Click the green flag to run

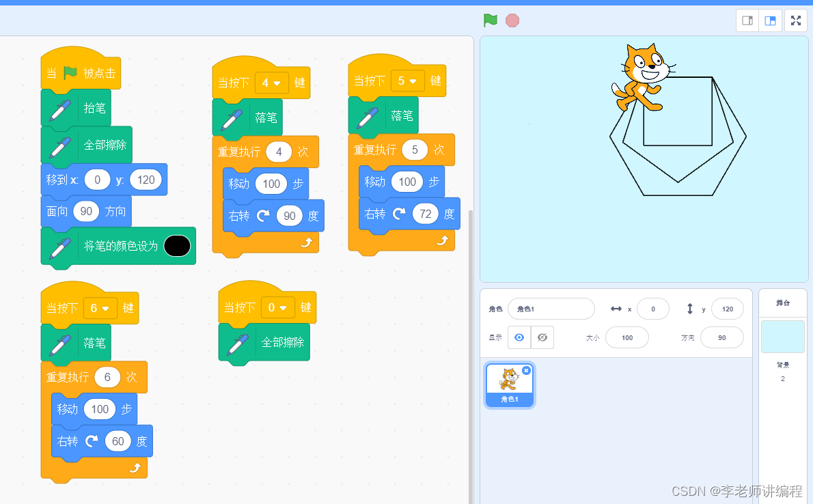coord(490,20)
